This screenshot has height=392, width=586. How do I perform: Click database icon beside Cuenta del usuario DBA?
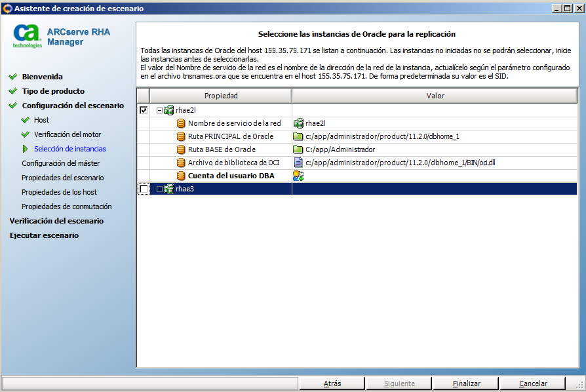pos(181,176)
